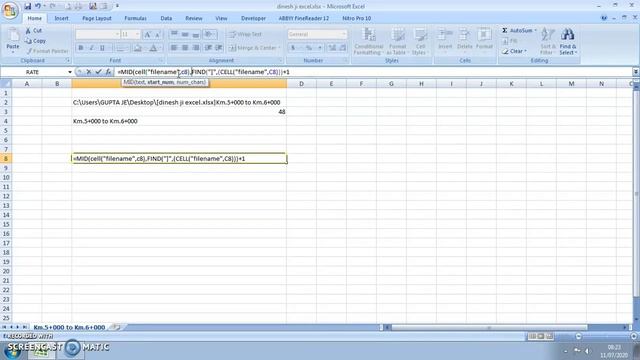Viewport: 640px width, 360px height.
Task: Zoom out with the minus button
Action: tap(578, 336)
